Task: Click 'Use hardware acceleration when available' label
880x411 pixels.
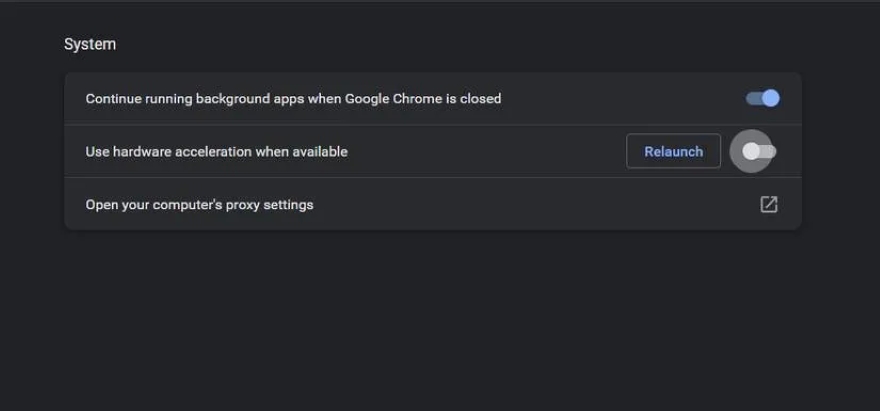Action: tap(216, 151)
